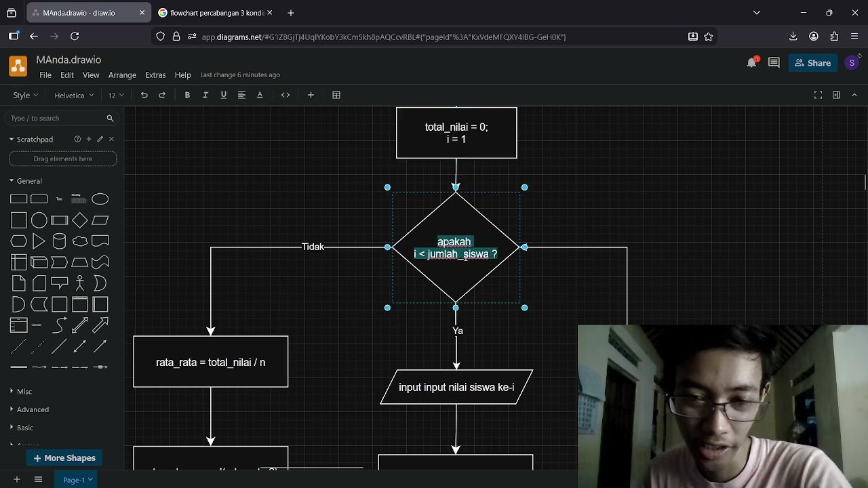Screen dimensions: 868x488
Task: Open the Help menu
Action: 183,75
